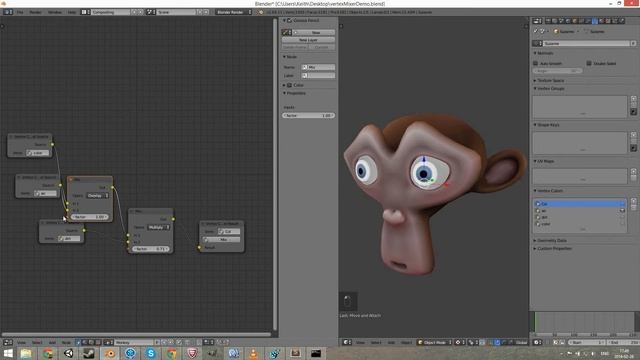Image resolution: width=640 pixels, height=360 pixels.
Task: Toggle active render for the color layer
Action: coord(622,224)
